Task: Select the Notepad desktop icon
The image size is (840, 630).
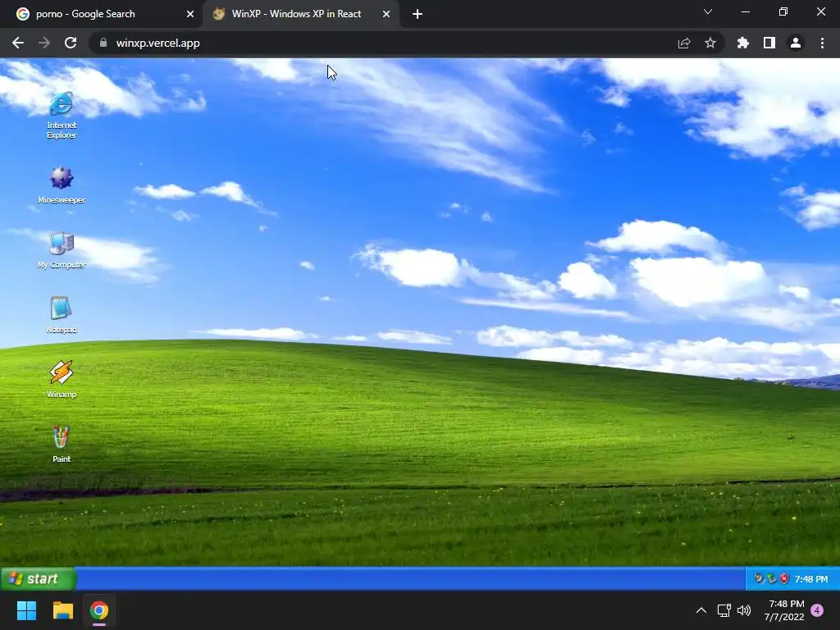Action: (x=61, y=315)
